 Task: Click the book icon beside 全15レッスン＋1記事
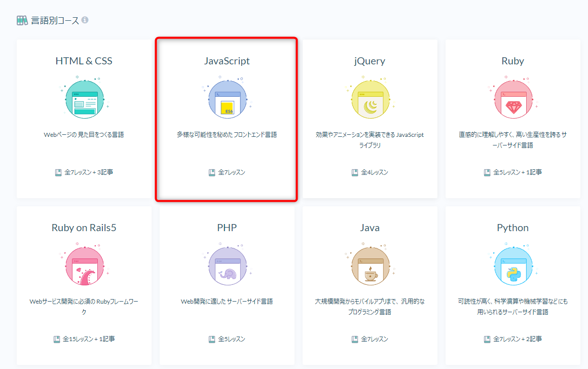coord(57,340)
